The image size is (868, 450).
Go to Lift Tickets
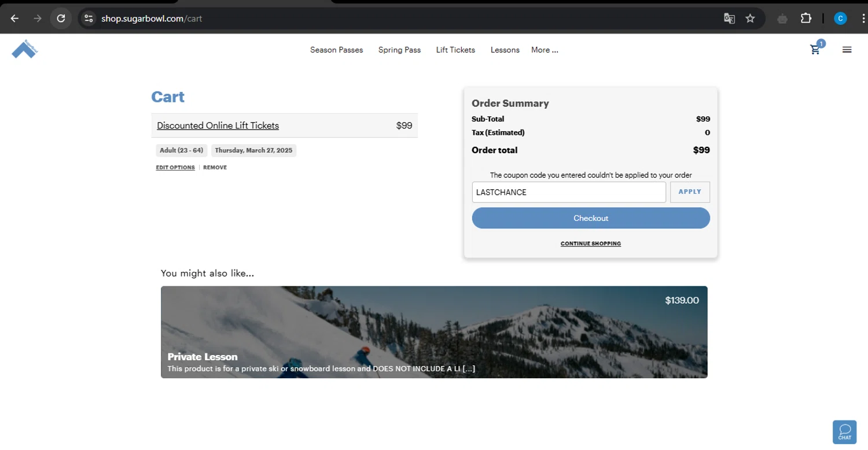click(x=455, y=50)
